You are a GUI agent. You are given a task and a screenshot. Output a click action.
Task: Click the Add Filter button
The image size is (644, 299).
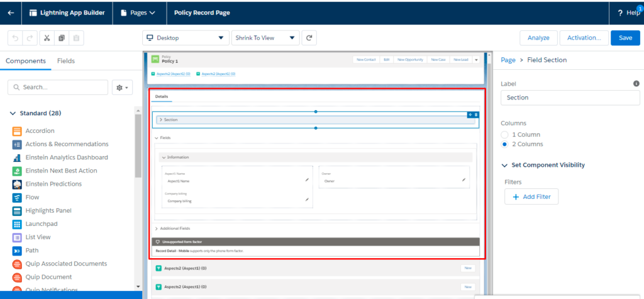click(x=531, y=197)
